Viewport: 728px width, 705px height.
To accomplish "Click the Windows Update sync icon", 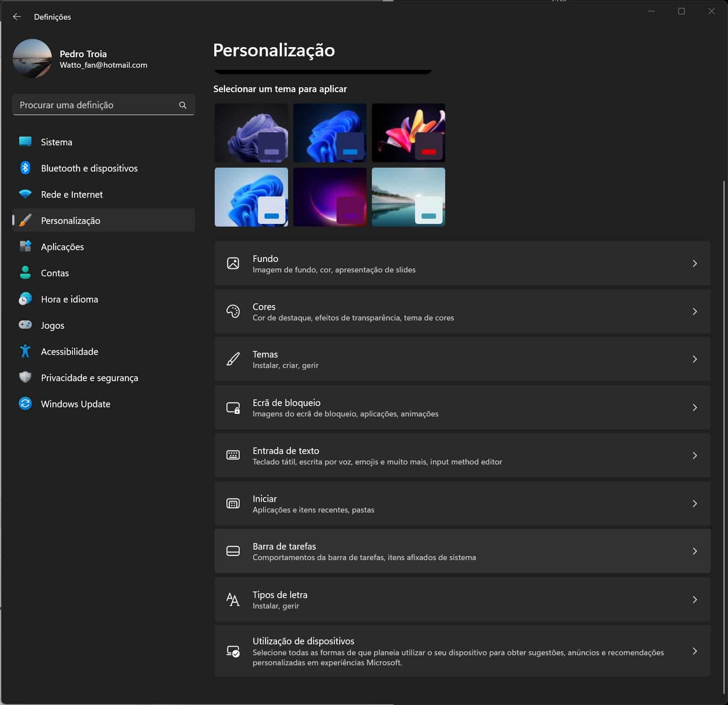I will click(x=25, y=403).
